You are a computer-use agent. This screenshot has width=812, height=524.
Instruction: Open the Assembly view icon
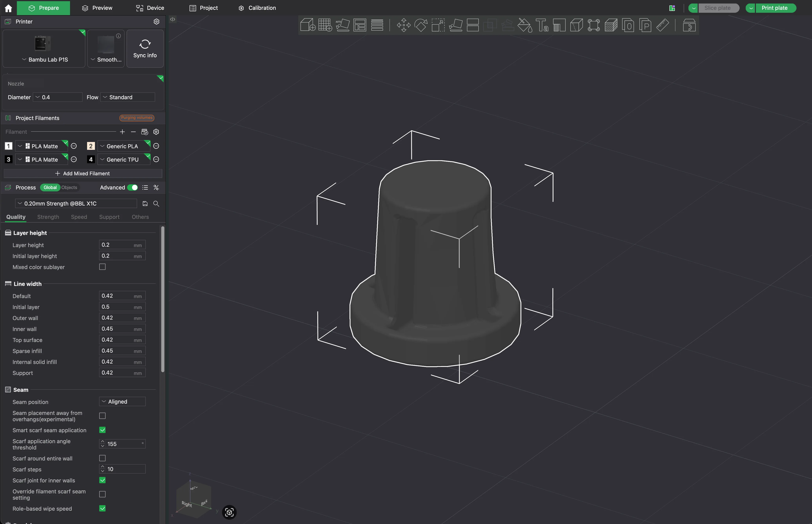point(689,25)
